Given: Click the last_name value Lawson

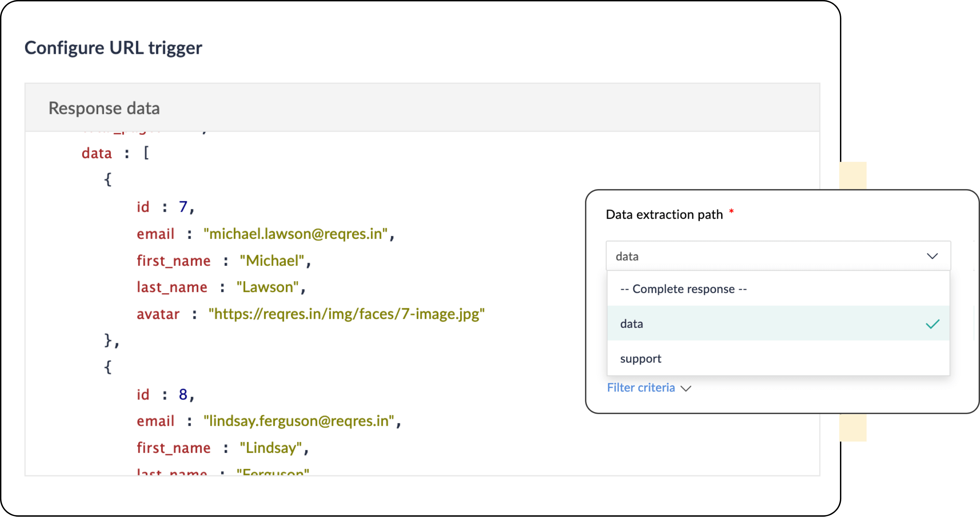Looking at the screenshot, I should 267,287.
